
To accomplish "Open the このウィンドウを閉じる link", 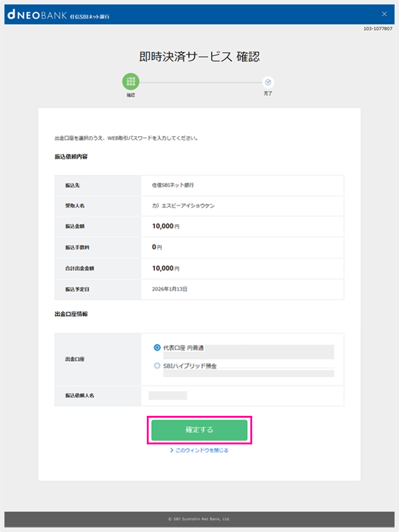I will 201,450.
